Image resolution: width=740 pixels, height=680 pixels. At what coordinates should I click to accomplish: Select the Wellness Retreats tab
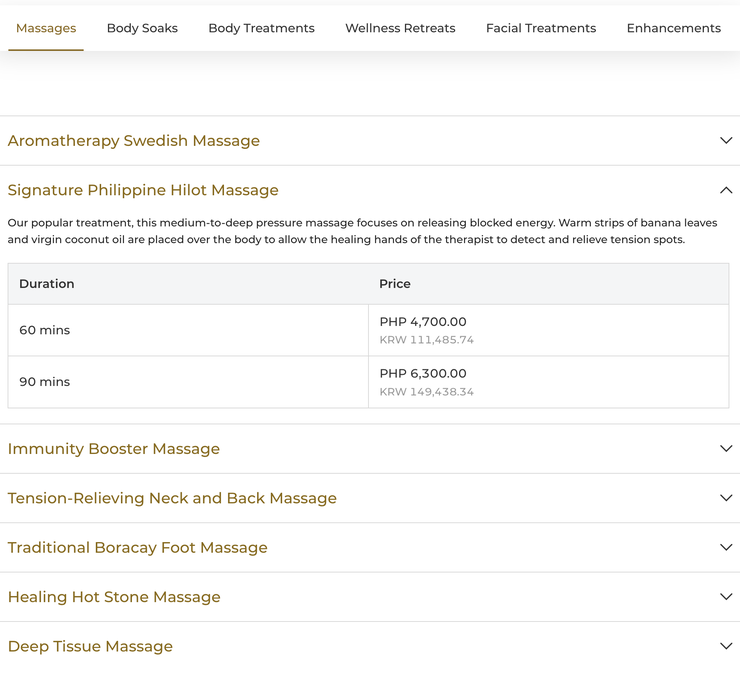click(x=400, y=28)
